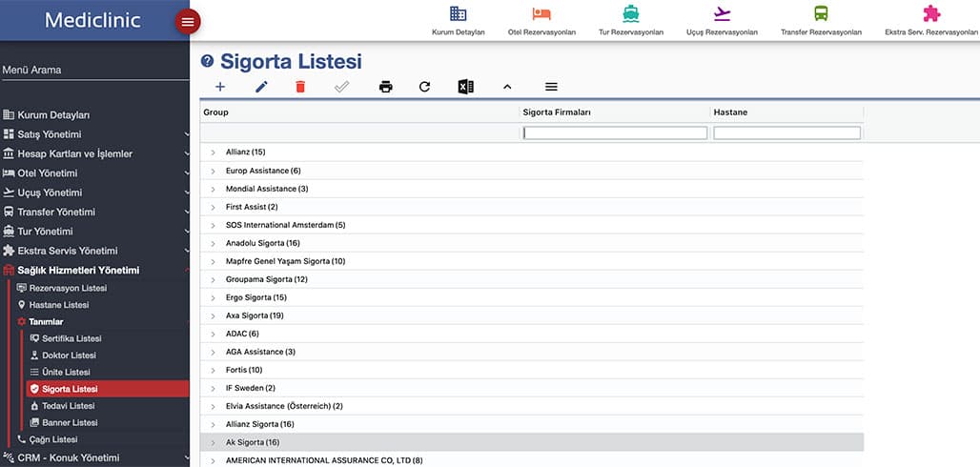
Task: Refresh the list with reload icon
Action: (x=424, y=87)
